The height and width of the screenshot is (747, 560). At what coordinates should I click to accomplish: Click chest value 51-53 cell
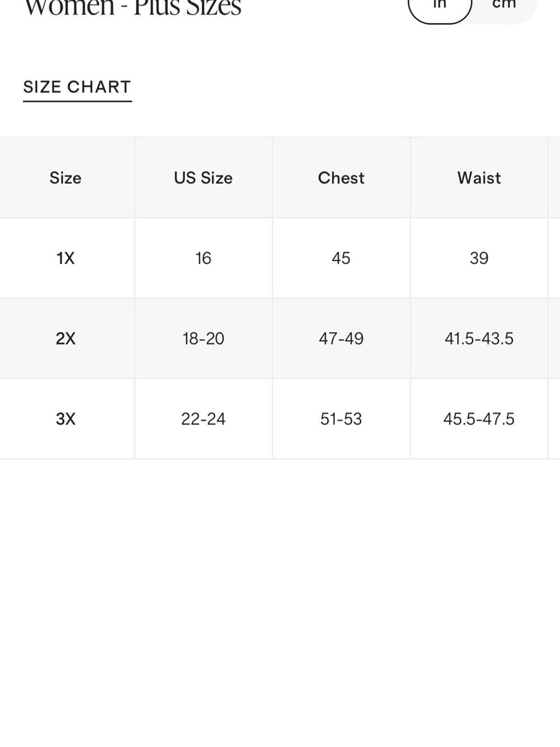pyautogui.click(x=341, y=419)
